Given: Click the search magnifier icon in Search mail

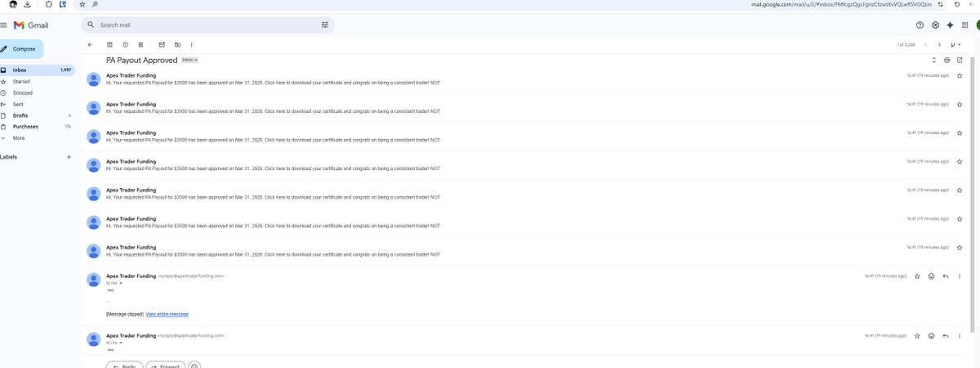Looking at the screenshot, I should [91, 25].
